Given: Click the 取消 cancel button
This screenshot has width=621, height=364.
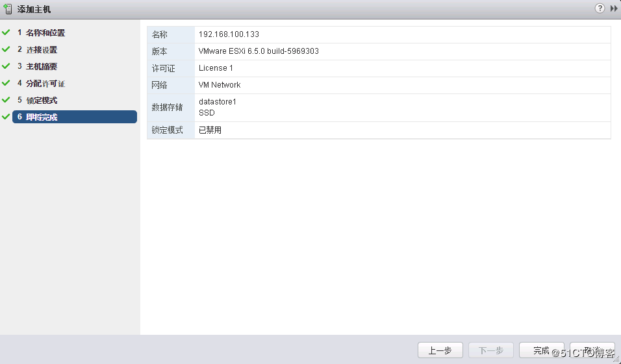Looking at the screenshot, I should coord(592,350).
